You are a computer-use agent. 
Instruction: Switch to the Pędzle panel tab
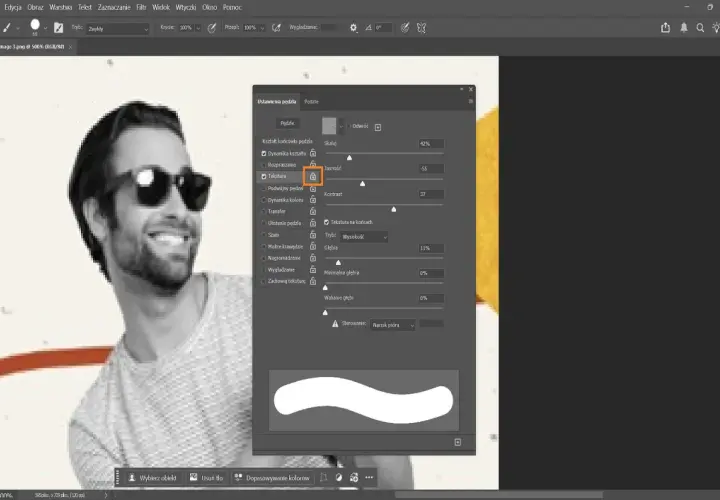coord(311,102)
